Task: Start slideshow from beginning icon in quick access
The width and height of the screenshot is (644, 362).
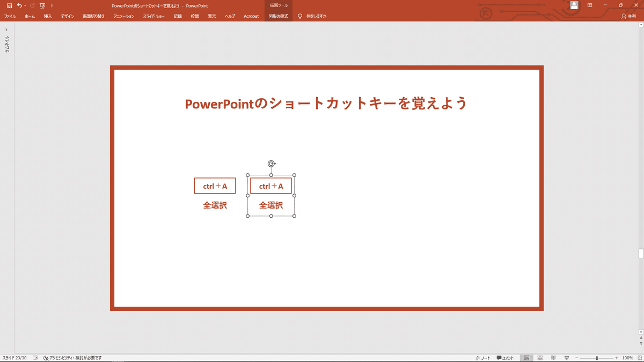Action: pos(42,5)
